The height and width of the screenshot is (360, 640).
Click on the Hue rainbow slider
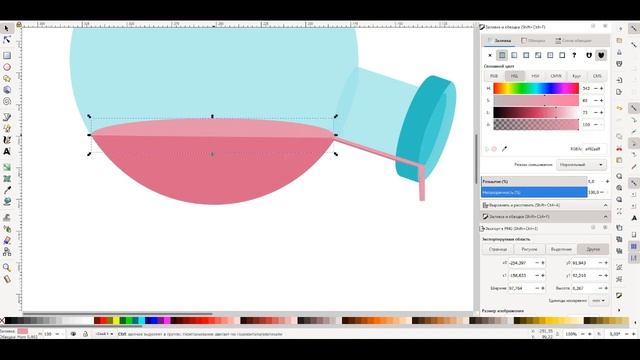click(536, 89)
